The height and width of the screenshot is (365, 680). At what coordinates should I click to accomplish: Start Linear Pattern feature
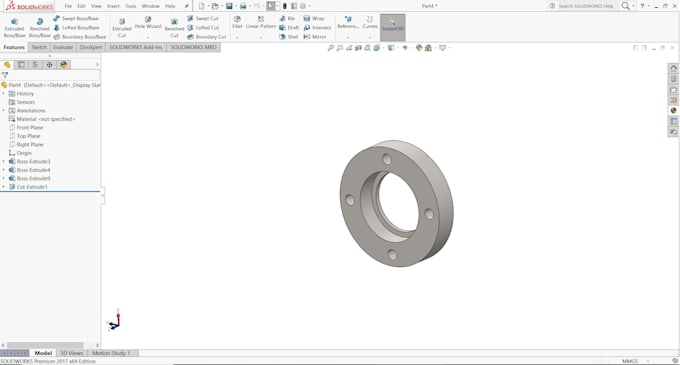point(261,23)
